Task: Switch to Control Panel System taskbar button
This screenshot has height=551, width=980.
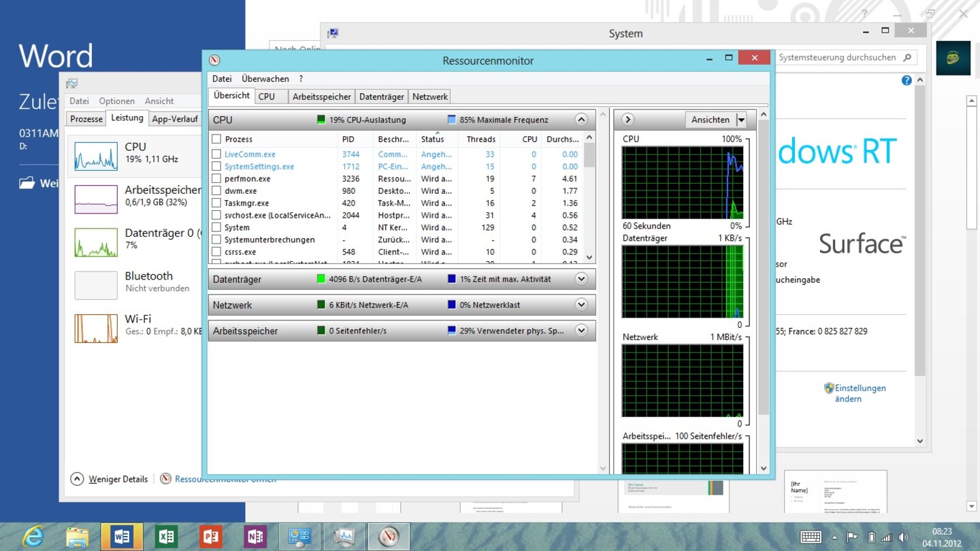Action: [x=299, y=537]
